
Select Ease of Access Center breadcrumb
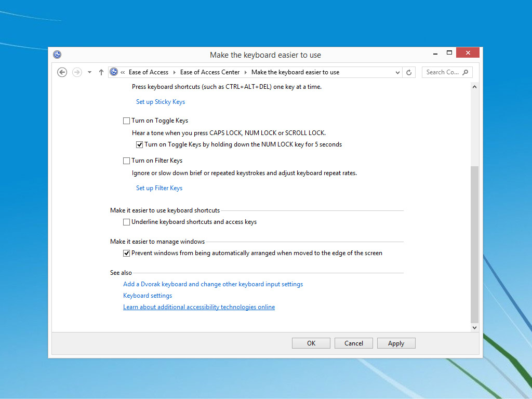pyautogui.click(x=210, y=72)
